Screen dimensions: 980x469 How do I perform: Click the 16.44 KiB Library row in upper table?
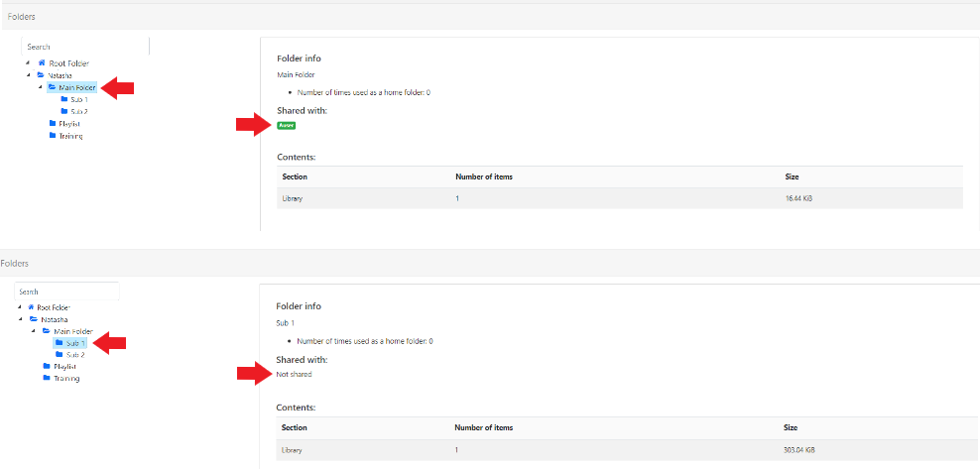coord(620,198)
